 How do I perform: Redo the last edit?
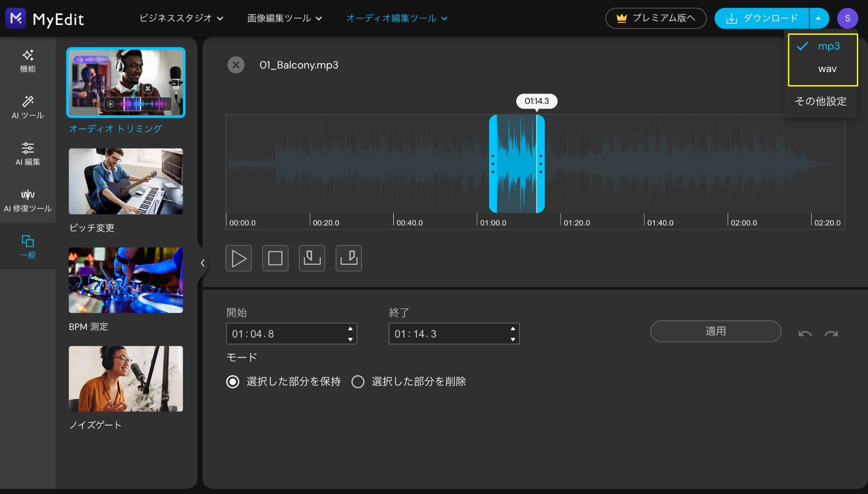coord(831,334)
